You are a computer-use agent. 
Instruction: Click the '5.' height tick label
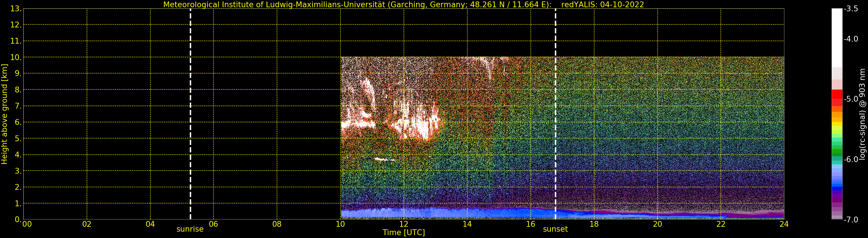pyautogui.click(x=18, y=138)
